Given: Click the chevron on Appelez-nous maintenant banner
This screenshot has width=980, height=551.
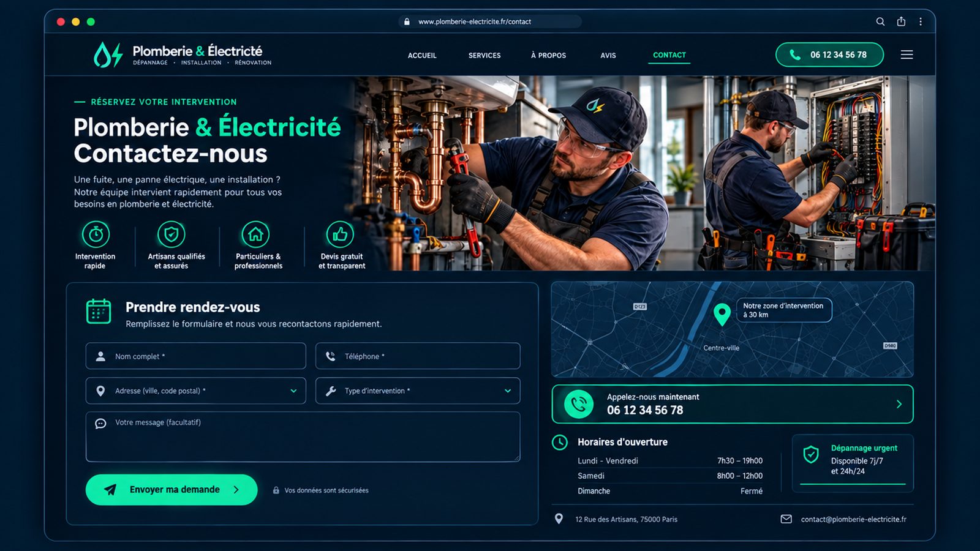Looking at the screenshot, I should tap(899, 404).
